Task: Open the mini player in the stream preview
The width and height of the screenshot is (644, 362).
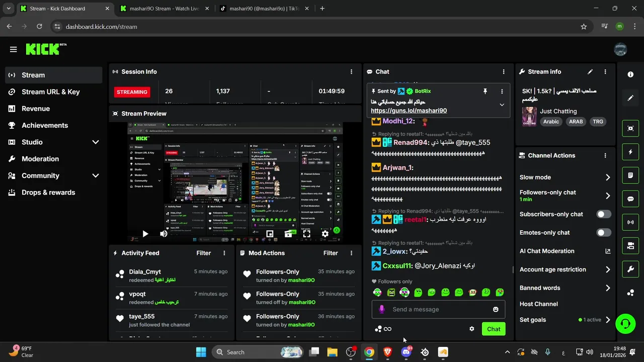Action: click(x=270, y=234)
